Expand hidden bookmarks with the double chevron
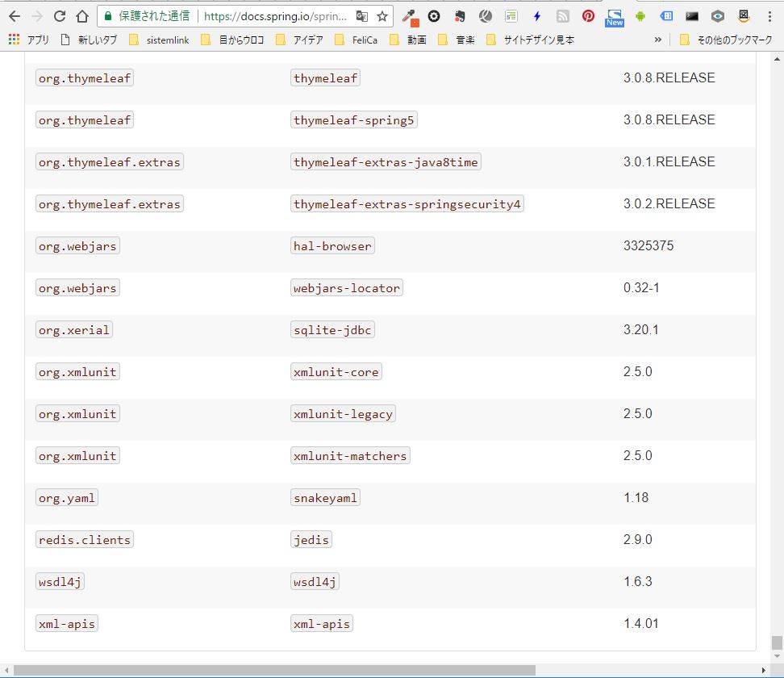The height and width of the screenshot is (678, 784). [x=658, y=40]
